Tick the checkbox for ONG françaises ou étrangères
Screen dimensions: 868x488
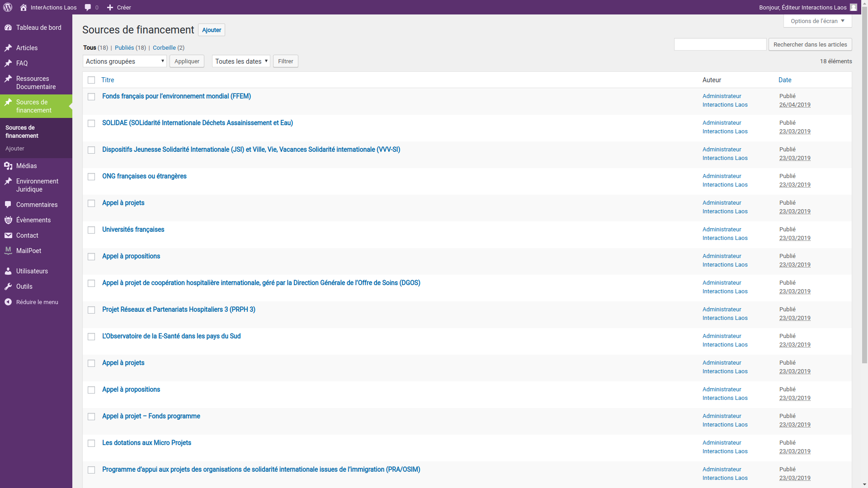tap(91, 177)
